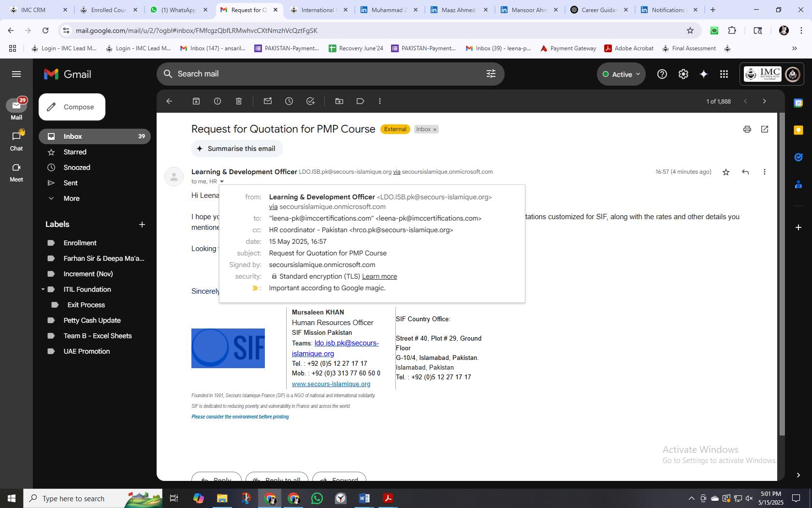Hide the side panel with the chevron

tap(798, 475)
